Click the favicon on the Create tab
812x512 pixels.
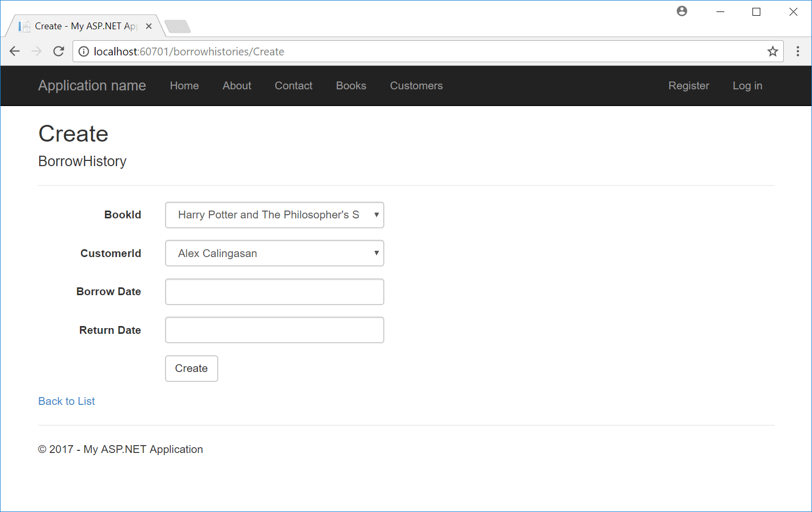[x=25, y=25]
